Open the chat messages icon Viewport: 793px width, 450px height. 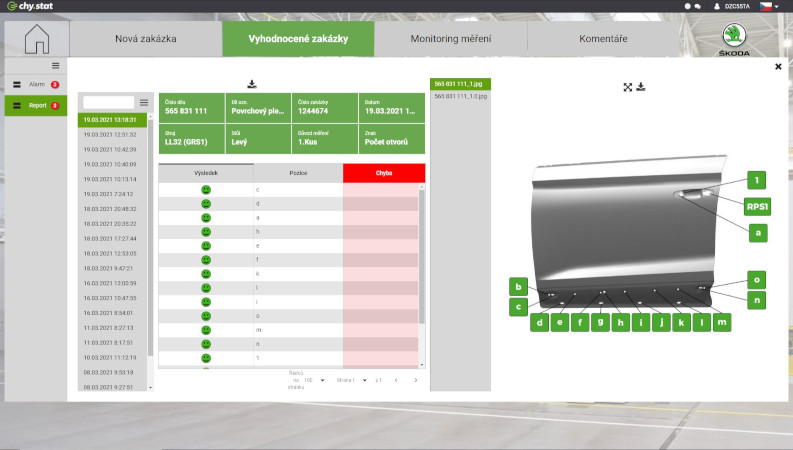click(x=697, y=6)
